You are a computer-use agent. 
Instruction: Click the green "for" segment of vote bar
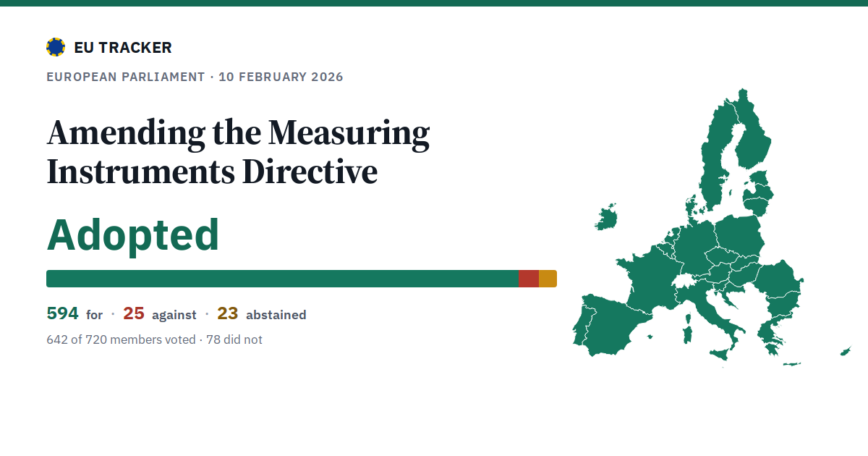[283, 279]
